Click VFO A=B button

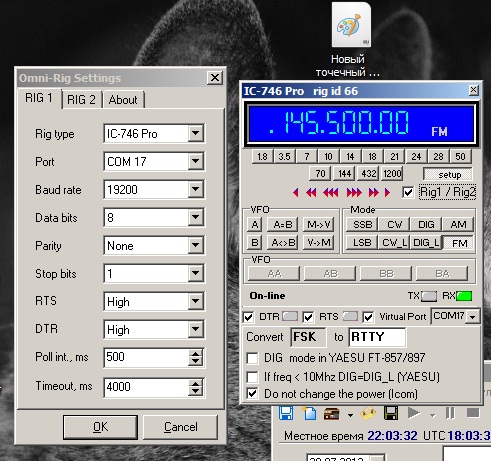[x=283, y=225]
